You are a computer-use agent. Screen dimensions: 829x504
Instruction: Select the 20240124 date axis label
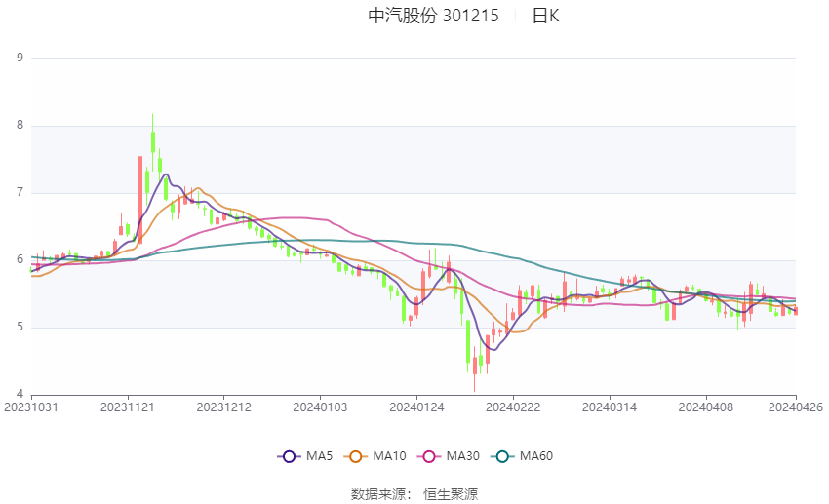416,407
